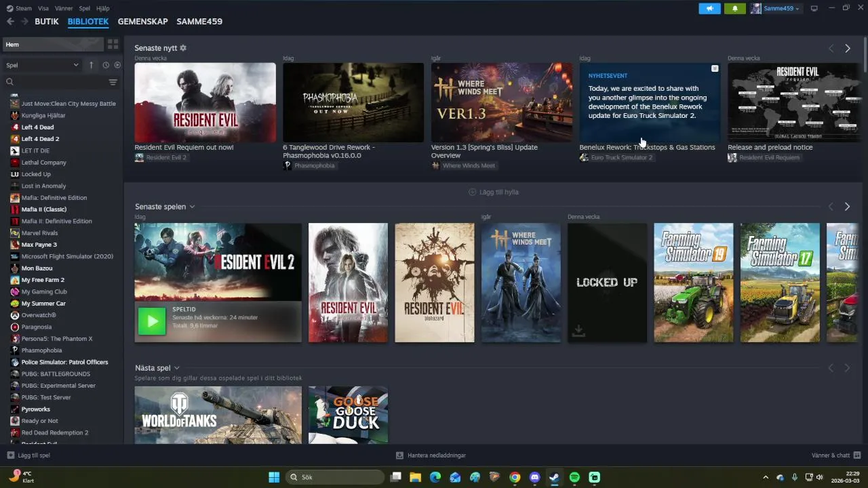Screen dimensions: 868x488
Task: Expand the Spel category dropdown
Action: (43, 65)
